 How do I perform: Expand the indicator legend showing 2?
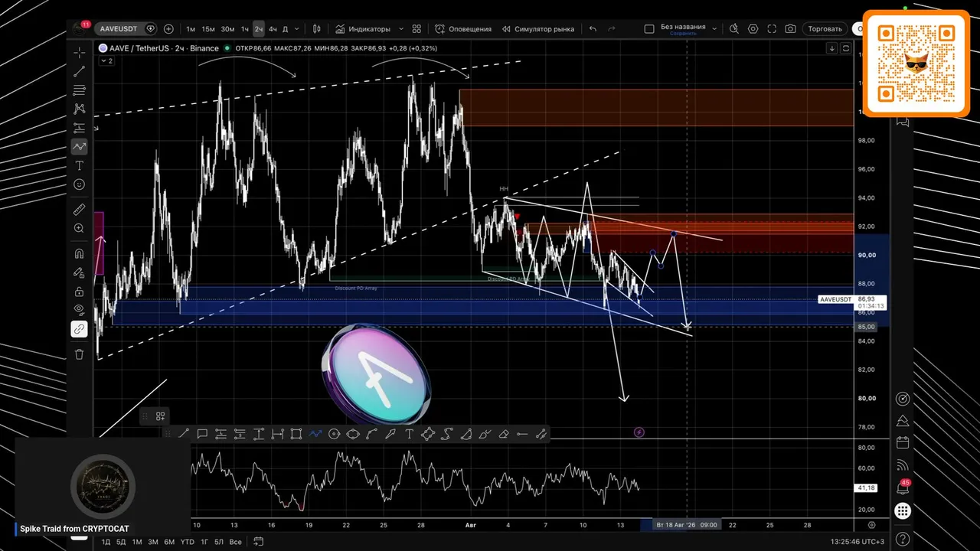[106, 61]
